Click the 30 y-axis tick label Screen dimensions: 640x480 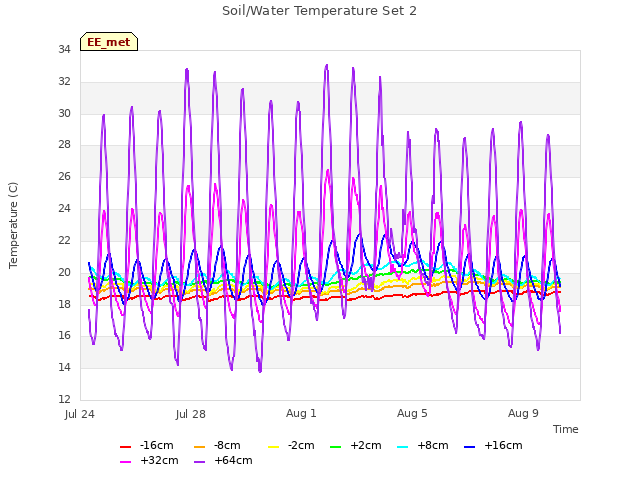[64, 113]
